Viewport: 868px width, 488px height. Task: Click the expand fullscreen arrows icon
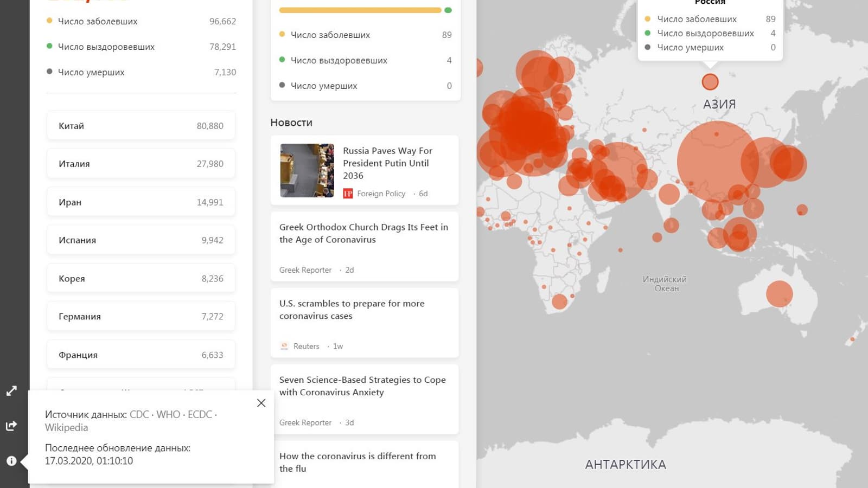pos(11,391)
